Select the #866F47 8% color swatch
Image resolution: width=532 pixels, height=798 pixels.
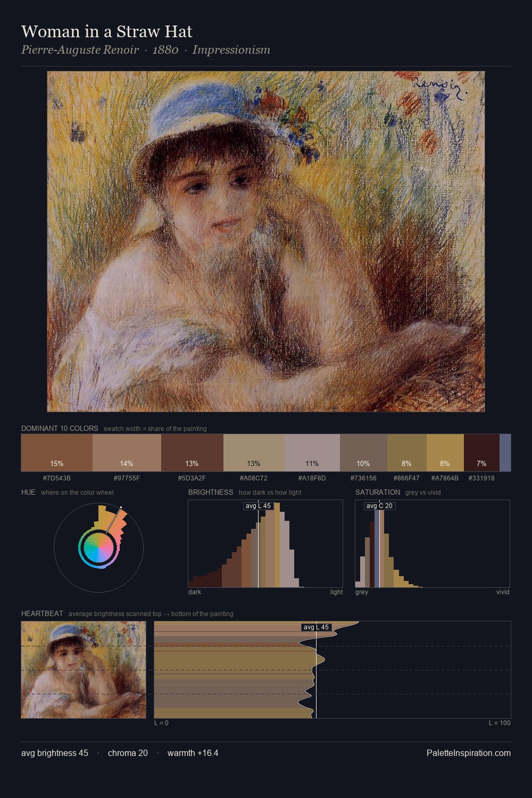click(407, 453)
